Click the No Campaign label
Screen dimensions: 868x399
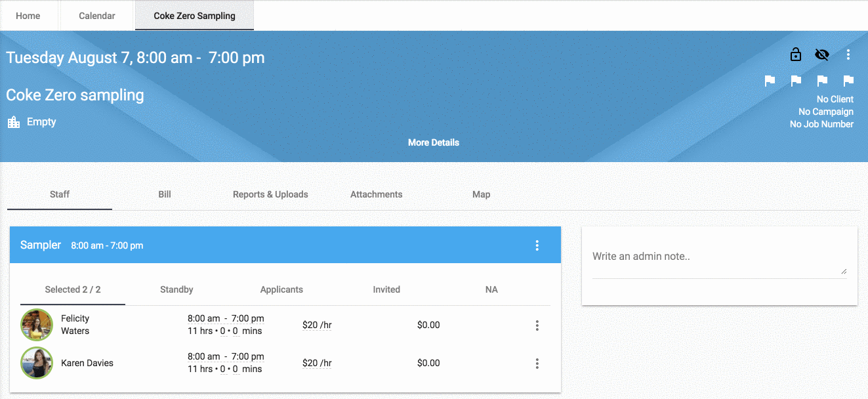point(826,112)
